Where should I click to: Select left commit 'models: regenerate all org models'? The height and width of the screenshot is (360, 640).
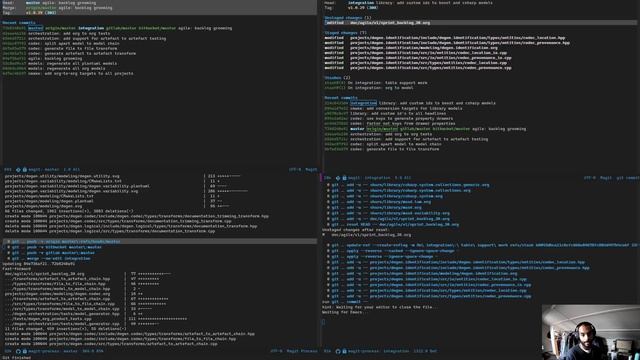[54, 69]
